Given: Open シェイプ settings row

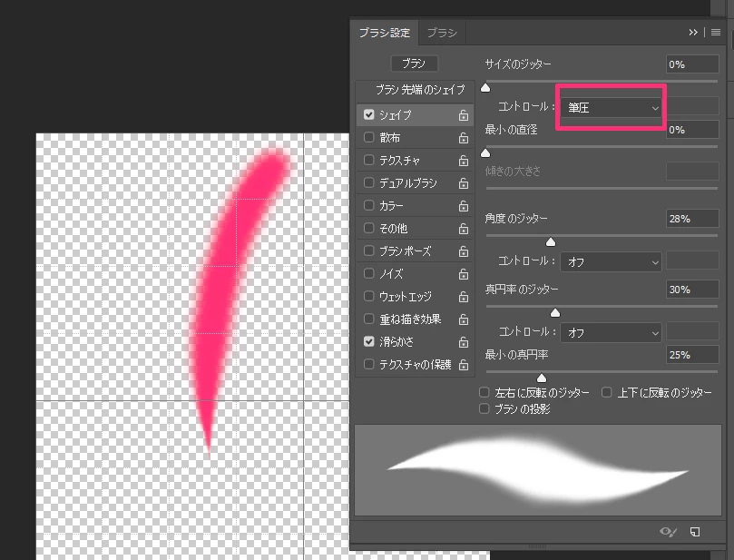Looking at the screenshot, I should 416,115.
